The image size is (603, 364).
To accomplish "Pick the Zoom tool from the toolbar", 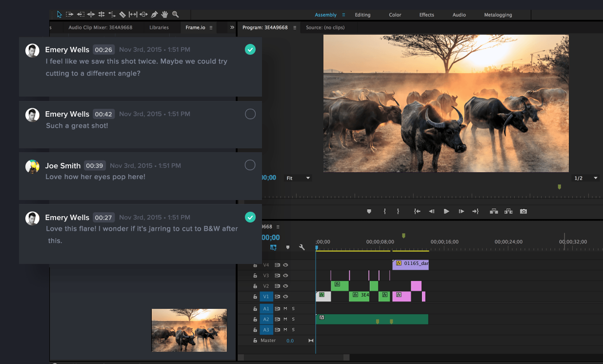I will tap(175, 14).
